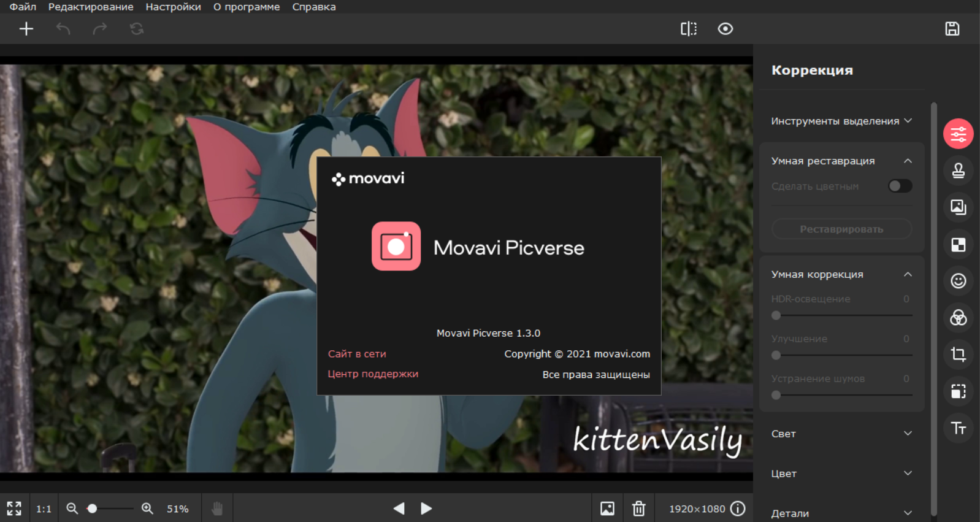Zoom out with the minus magnifier
The image size is (980, 522).
(x=72, y=509)
